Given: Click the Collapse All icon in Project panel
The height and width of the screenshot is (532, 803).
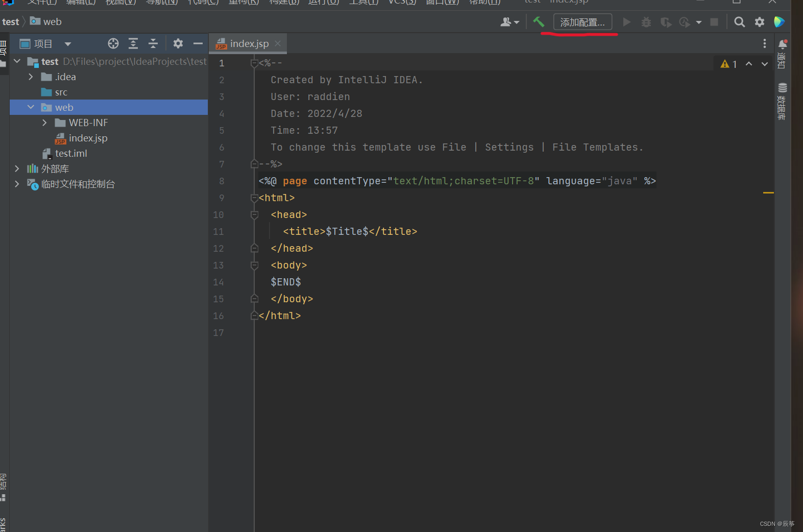Looking at the screenshot, I should click(x=153, y=43).
